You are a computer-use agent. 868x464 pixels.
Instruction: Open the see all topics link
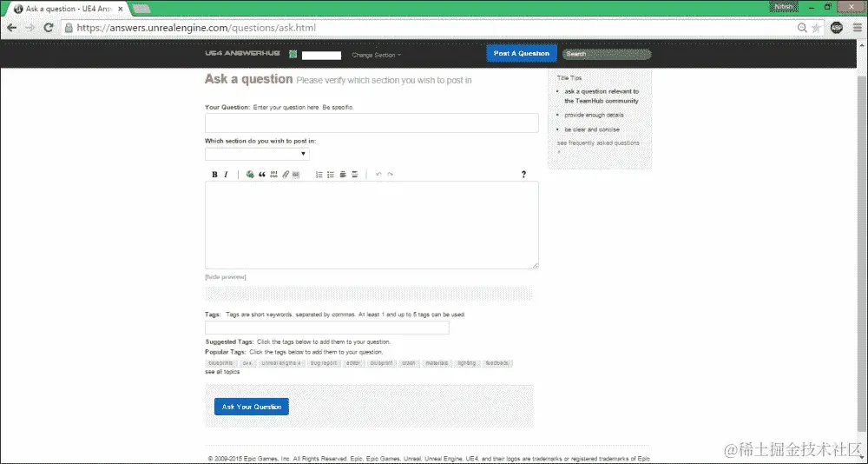point(222,372)
